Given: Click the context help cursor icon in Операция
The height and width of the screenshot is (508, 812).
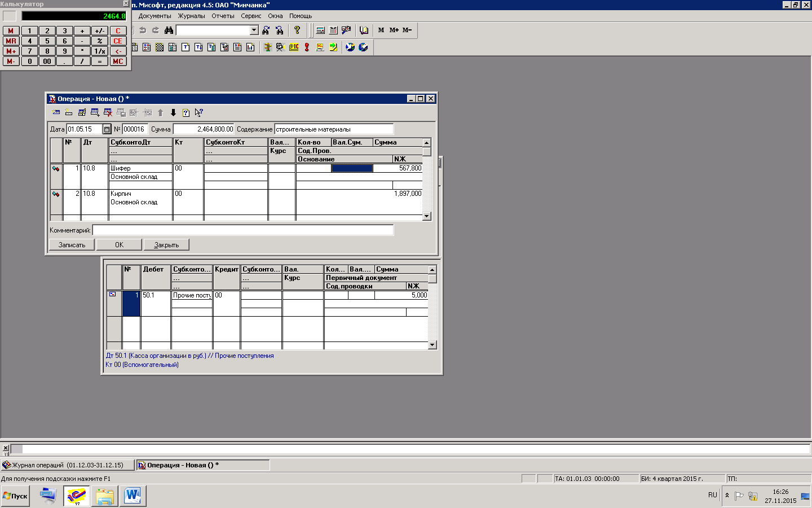Looking at the screenshot, I should click(x=199, y=112).
